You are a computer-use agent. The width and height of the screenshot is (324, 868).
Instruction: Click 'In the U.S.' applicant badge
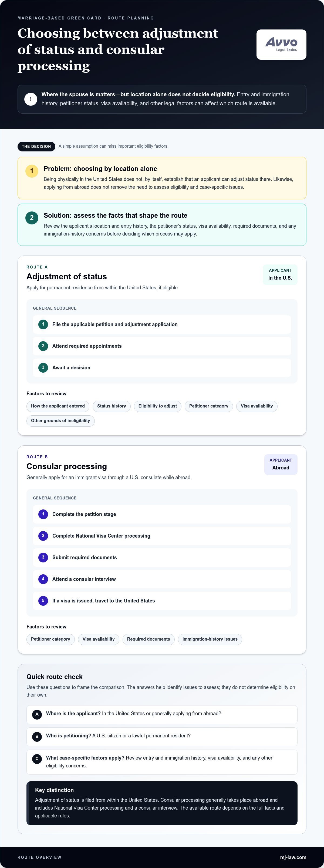coord(280,275)
